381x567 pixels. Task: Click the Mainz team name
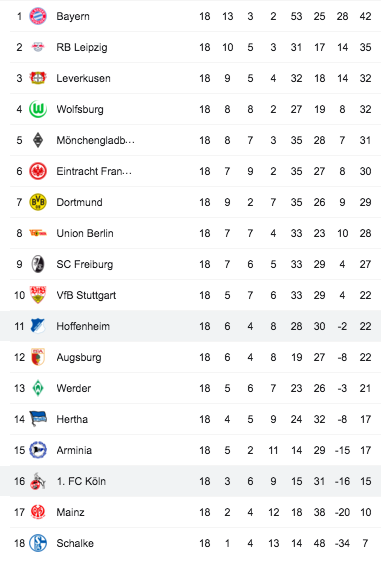pyautogui.click(x=70, y=512)
